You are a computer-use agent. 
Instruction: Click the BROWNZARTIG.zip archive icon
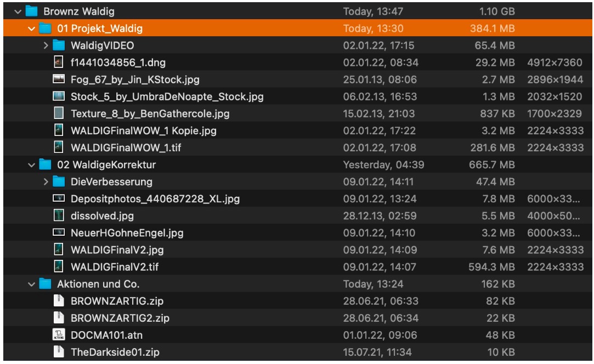[59, 301]
